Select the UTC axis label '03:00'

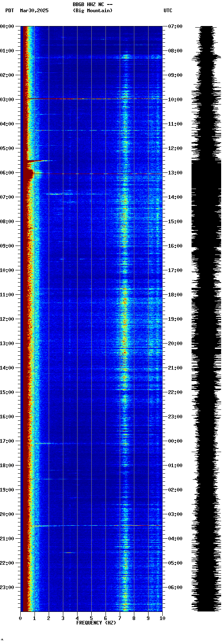tap(175, 514)
